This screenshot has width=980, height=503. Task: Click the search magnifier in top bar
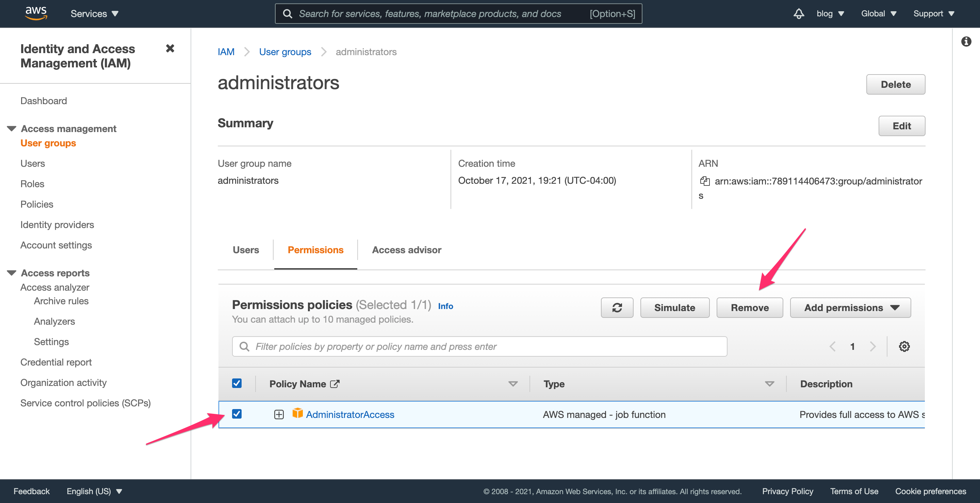(x=288, y=14)
